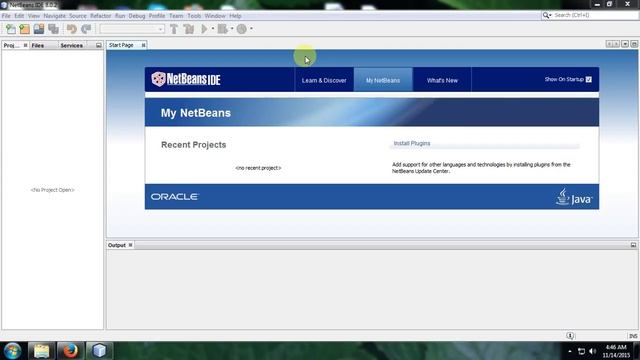Screen dimensions: 640x360
Task: Click the New Project toolbar icon
Action: point(24,29)
